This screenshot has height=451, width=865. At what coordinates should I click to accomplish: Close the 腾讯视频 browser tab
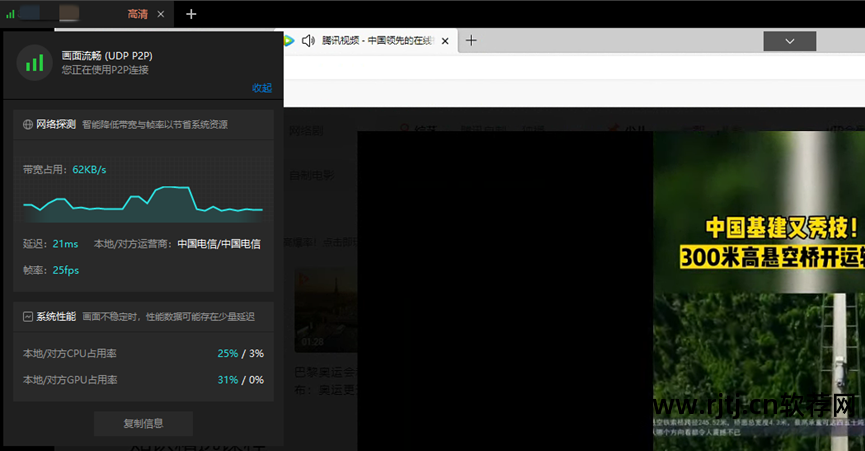click(445, 41)
